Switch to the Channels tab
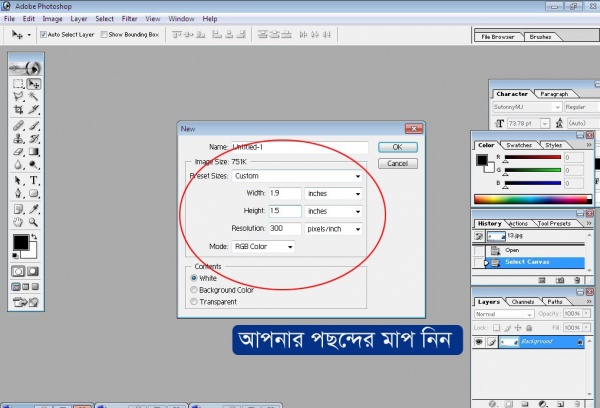 [523, 302]
